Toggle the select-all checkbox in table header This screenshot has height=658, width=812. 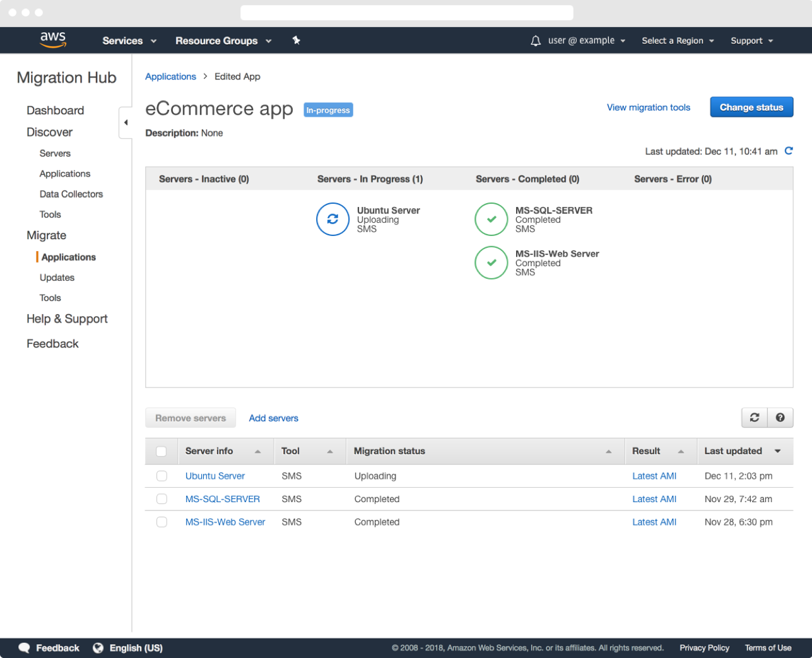click(162, 451)
